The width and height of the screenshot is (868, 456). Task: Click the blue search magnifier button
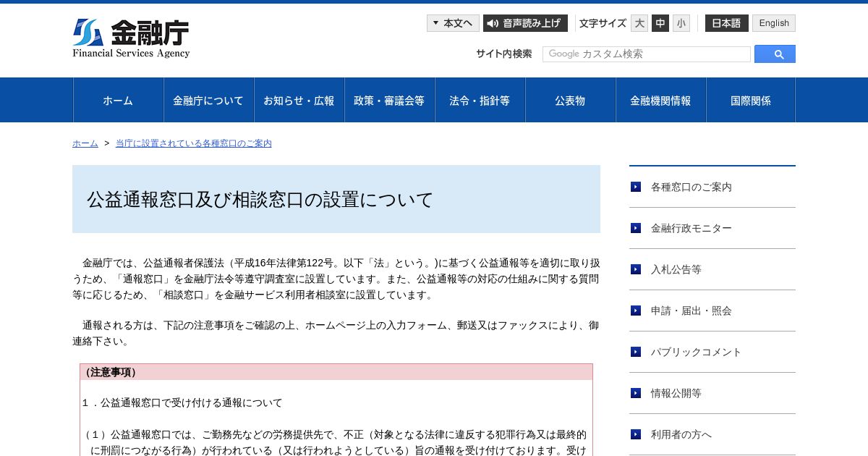(x=775, y=54)
